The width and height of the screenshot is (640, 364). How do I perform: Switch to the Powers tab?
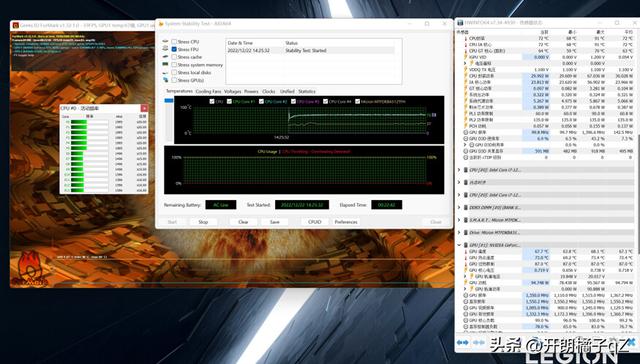tap(251, 91)
